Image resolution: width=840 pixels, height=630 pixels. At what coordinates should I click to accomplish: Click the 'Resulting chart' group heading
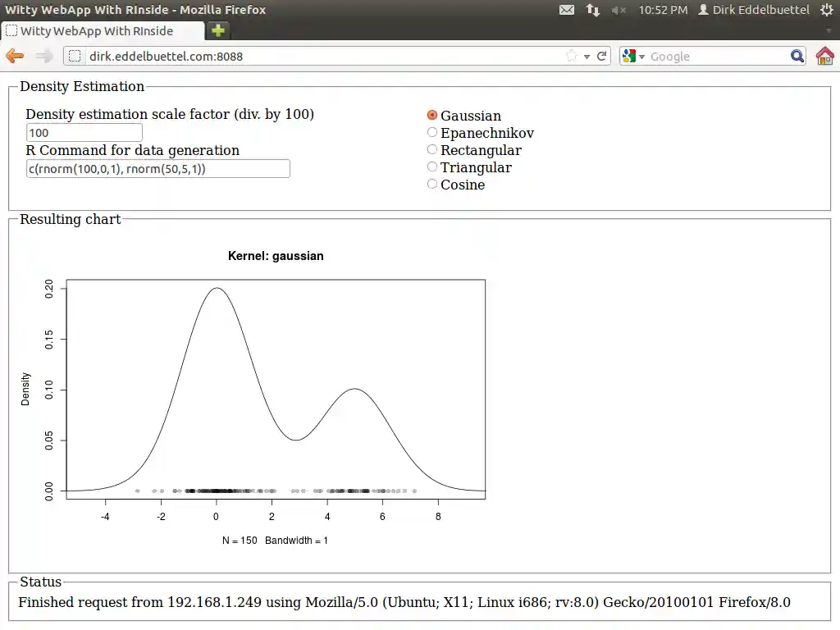pyautogui.click(x=71, y=219)
